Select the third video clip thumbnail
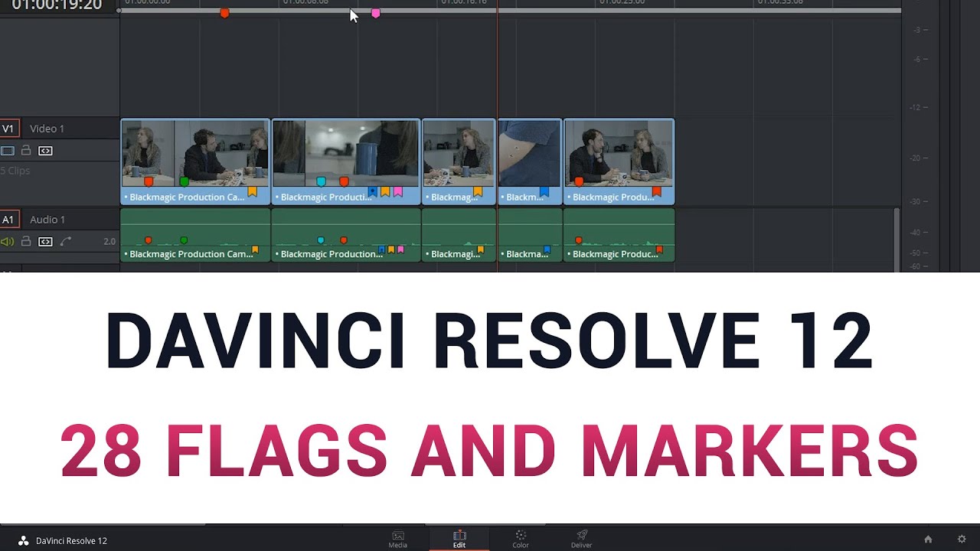This screenshot has width=980, height=551. (x=459, y=153)
